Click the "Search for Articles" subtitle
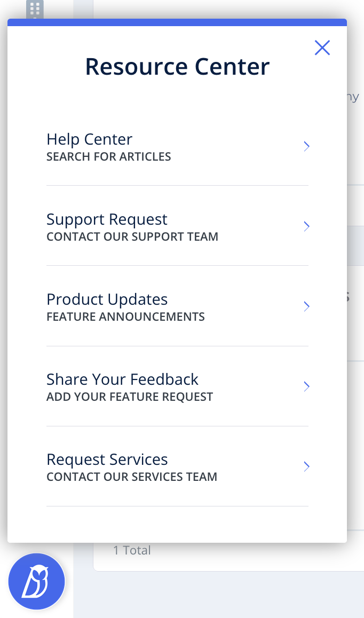This screenshot has height=618, width=364. [109, 157]
